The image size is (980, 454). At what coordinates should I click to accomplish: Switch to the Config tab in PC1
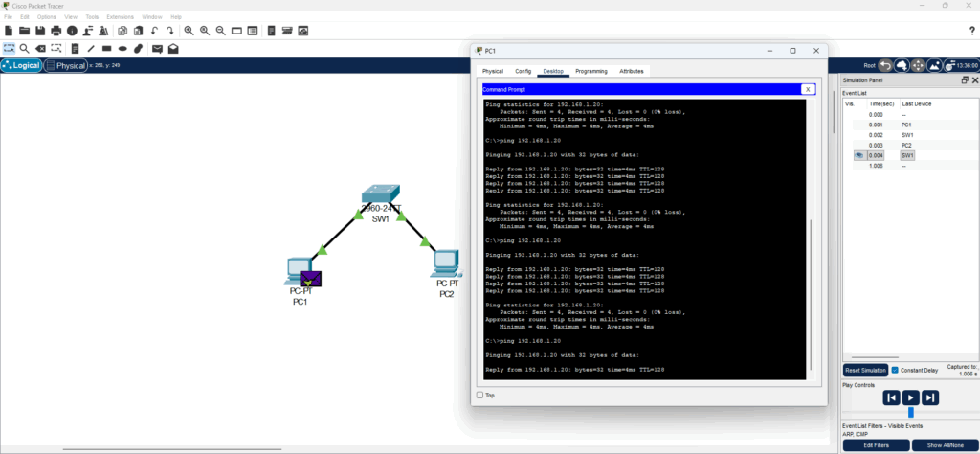click(x=523, y=71)
